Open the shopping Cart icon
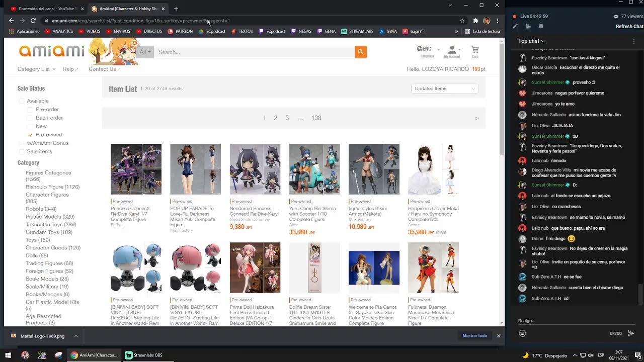The image size is (644, 362). tap(474, 51)
